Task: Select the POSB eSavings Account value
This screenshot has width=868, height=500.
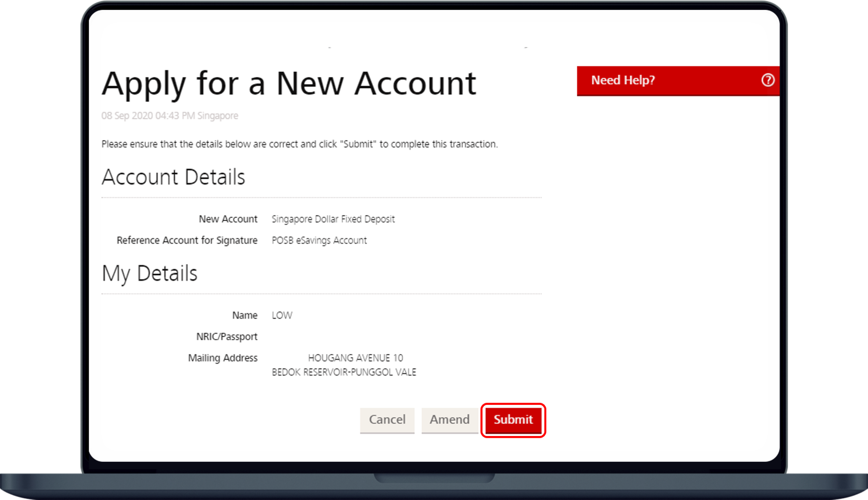Action: [x=319, y=240]
